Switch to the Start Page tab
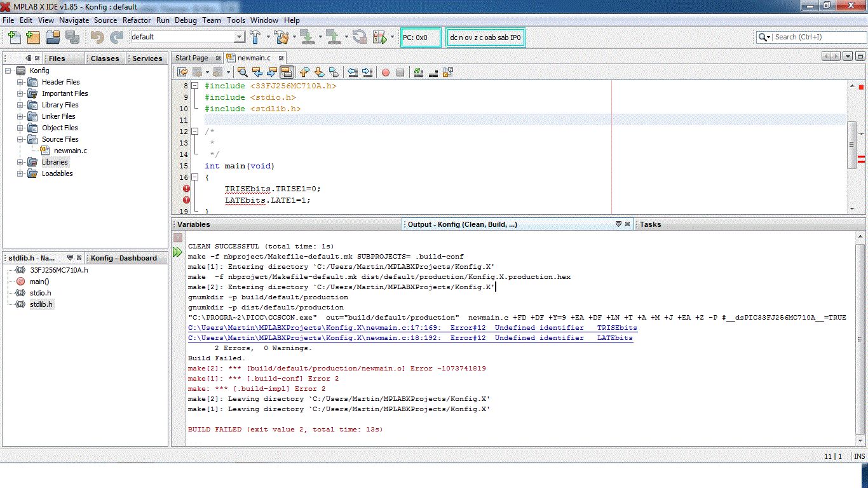 pos(192,58)
